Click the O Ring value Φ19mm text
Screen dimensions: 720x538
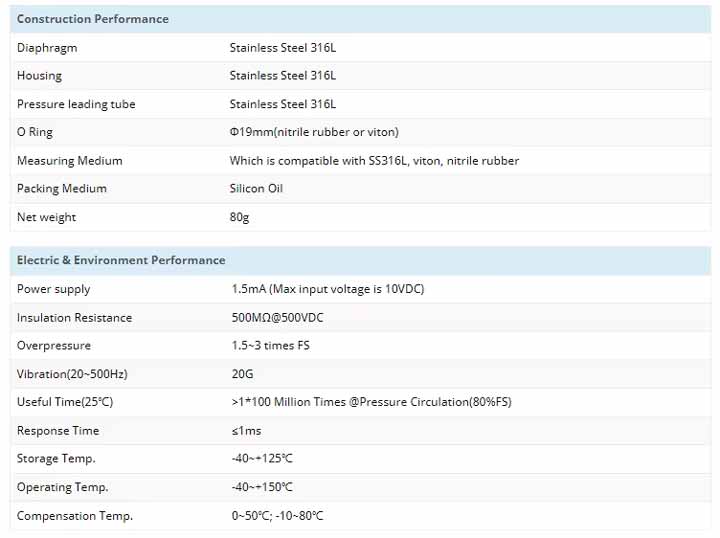[x=314, y=132]
